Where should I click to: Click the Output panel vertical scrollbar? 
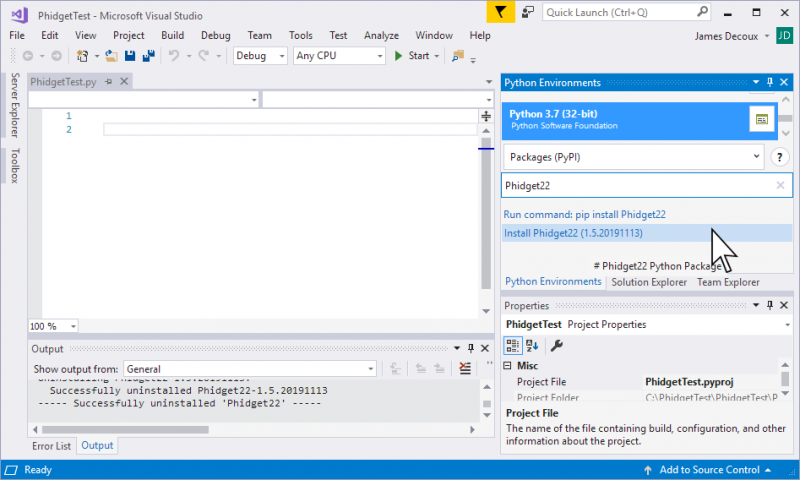pos(487,401)
